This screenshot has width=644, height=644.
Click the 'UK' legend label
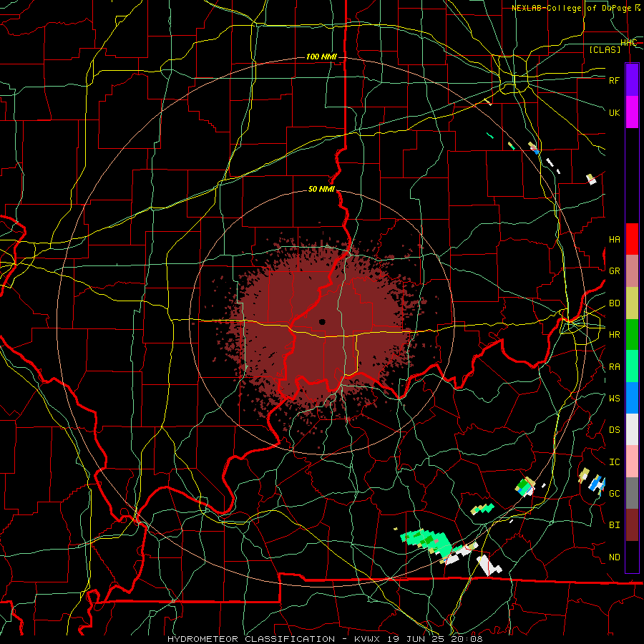(x=614, y=112)
